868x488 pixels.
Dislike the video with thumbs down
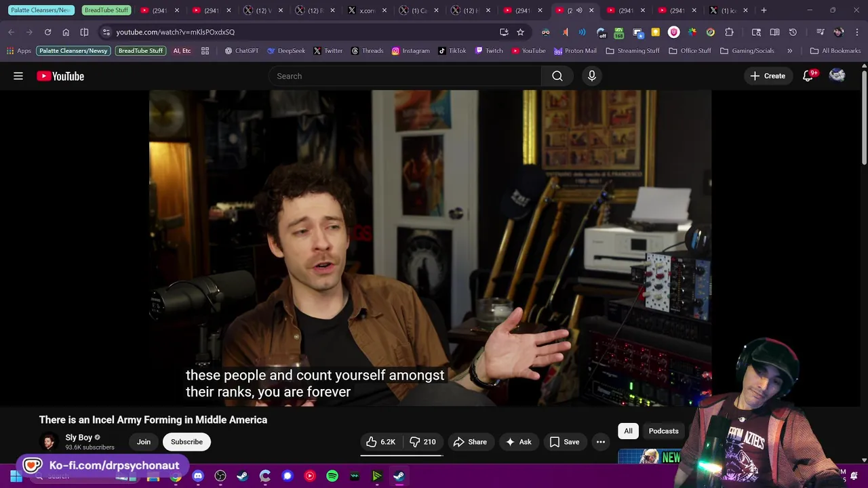point(423,442)
